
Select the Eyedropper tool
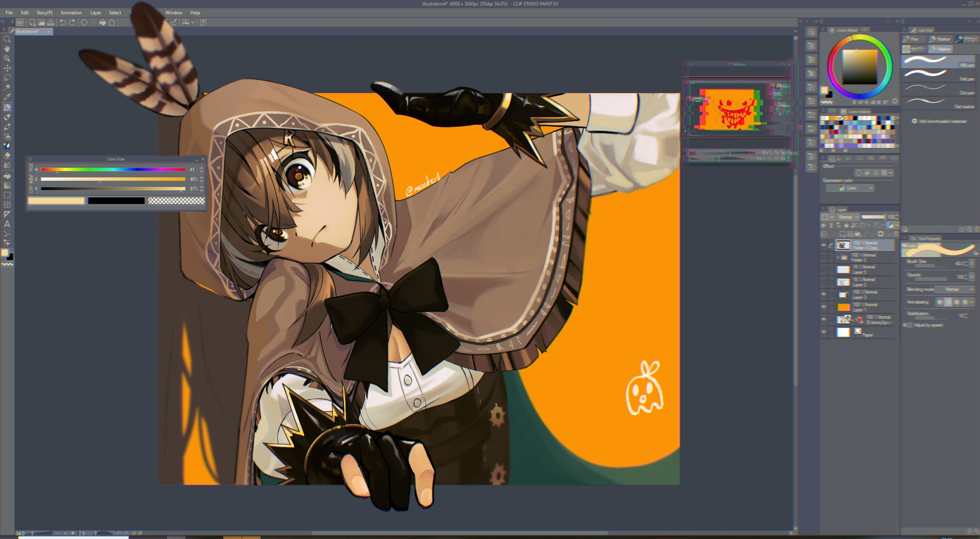(x=7, y=97)
